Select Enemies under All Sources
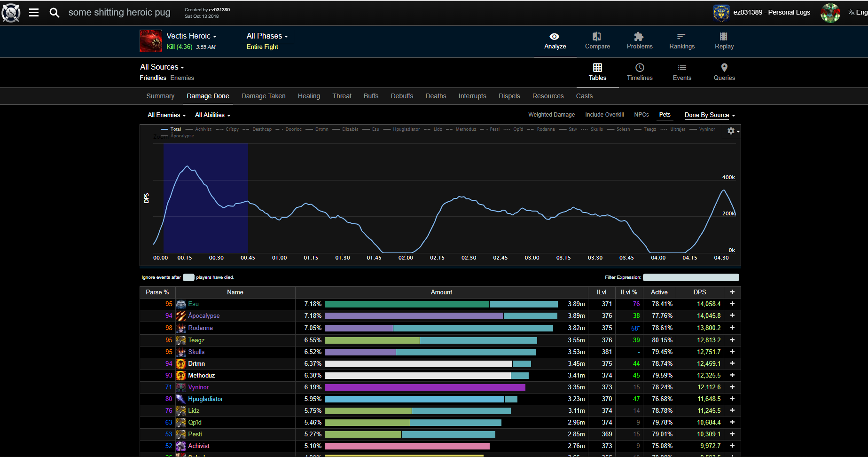This screenshot has height=457, width=868. (182, 78)
